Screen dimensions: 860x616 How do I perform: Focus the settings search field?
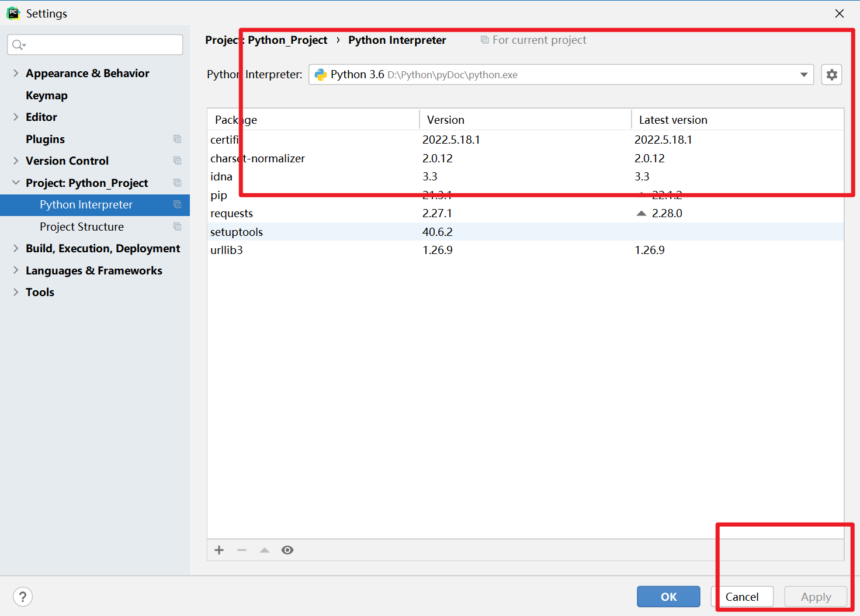[x=95, y=44]
